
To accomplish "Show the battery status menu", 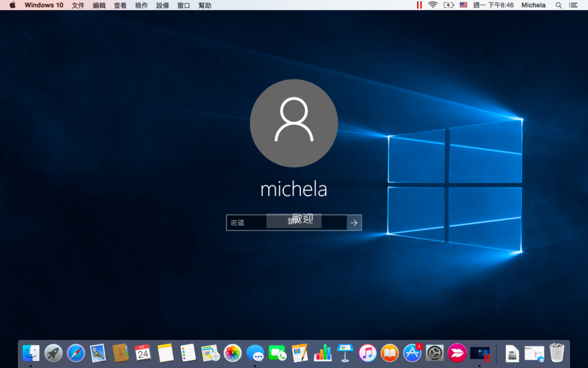I will pyautogui.click(x=448, y=5).
